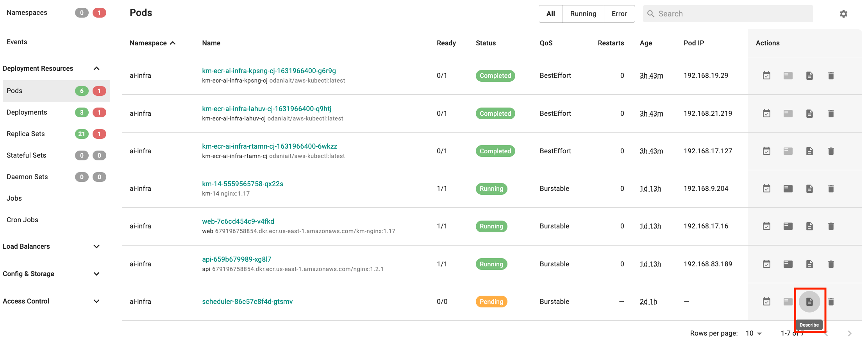Filter pods by Error tab
This screenshot has height=343, width=868.
pos(619,14)
